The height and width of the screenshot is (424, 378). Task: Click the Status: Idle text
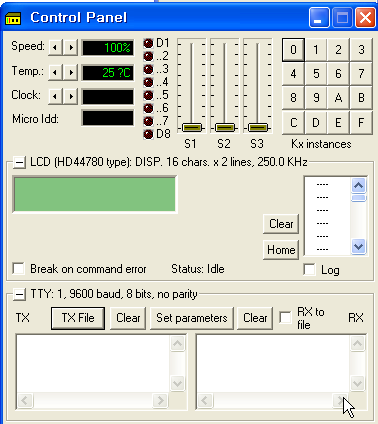pyautogui.click(x=198, y=269)
